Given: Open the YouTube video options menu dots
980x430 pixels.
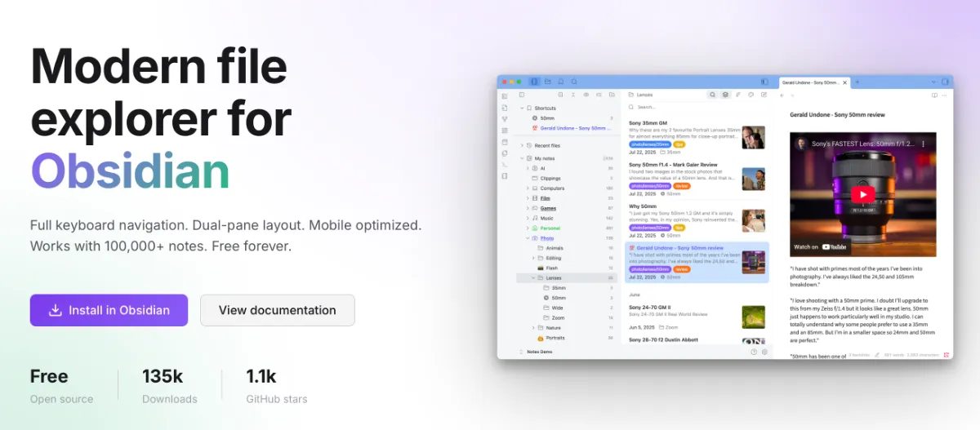Looking at the screenshot, I should (924, 144).
